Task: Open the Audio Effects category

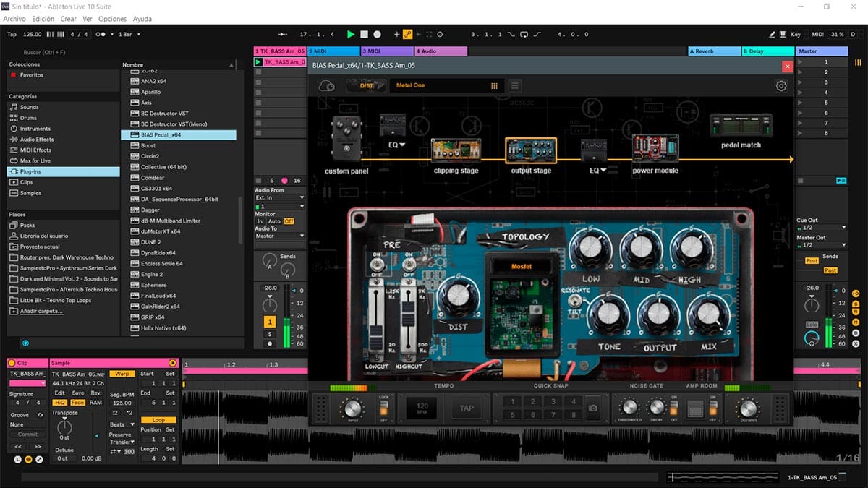Action: [x=36, y=140]
